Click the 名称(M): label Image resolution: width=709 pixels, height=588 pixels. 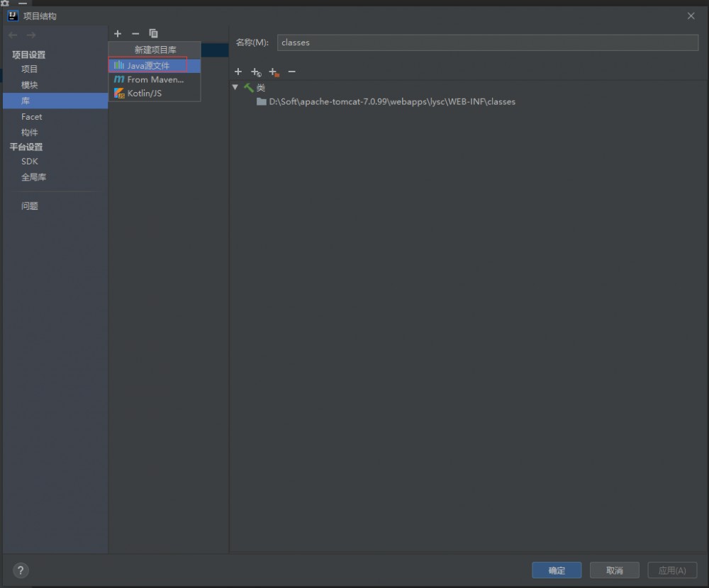coord(252,43)
